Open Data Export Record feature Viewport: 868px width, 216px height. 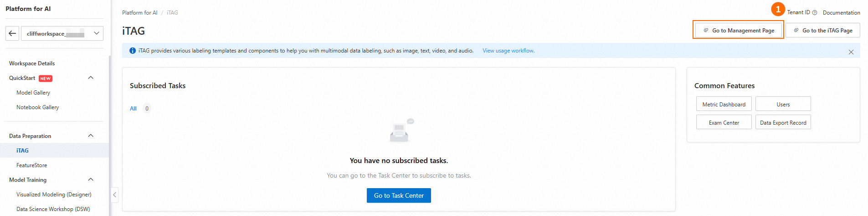point(783,122)
